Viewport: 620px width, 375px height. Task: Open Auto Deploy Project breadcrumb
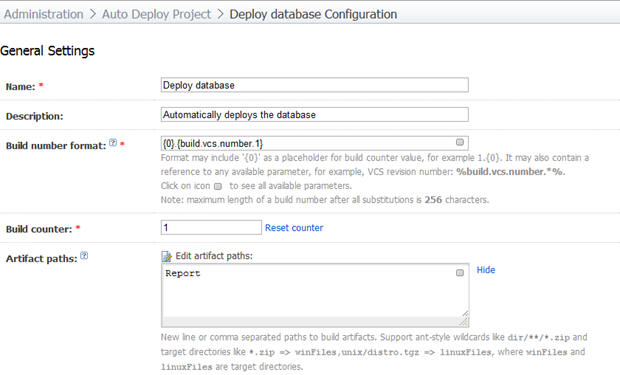tap(157, 14)
